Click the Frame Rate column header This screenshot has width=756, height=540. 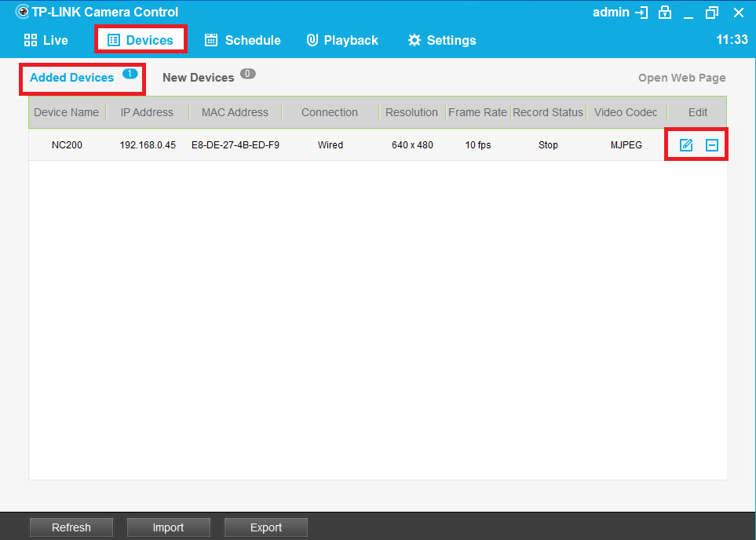coord(477,112)
